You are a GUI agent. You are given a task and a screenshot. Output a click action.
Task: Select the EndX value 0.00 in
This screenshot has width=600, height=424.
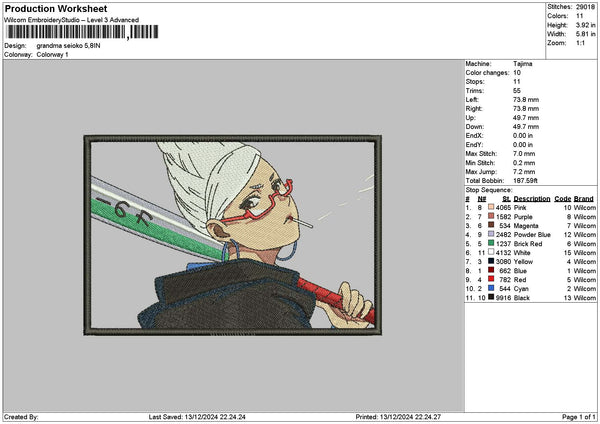pyautogui.click(x=524, y=136)
